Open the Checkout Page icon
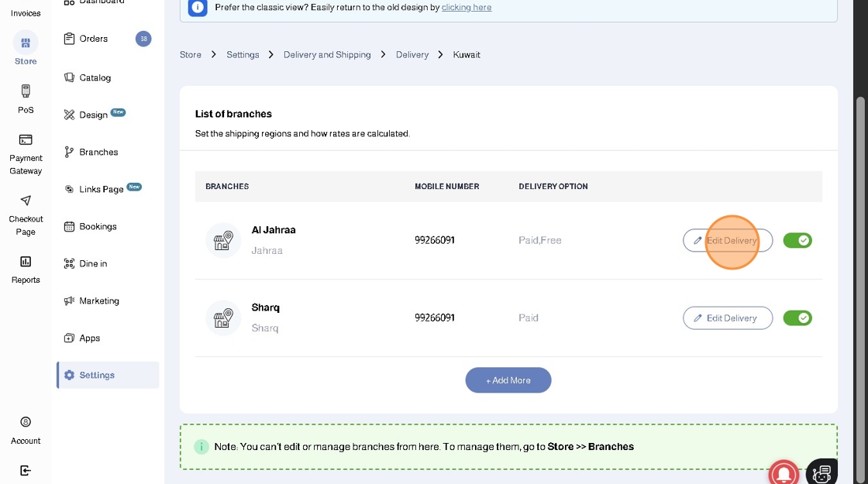Viewport: 868px width, 484px height. click(x=26, y=201)
